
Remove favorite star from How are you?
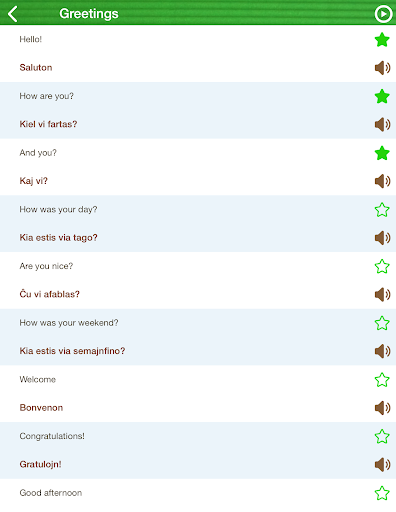pyautogui.click(x=382, y=96)
